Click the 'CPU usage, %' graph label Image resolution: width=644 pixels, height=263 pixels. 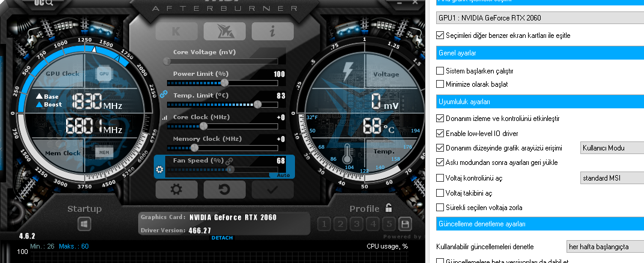click(387, 246)
